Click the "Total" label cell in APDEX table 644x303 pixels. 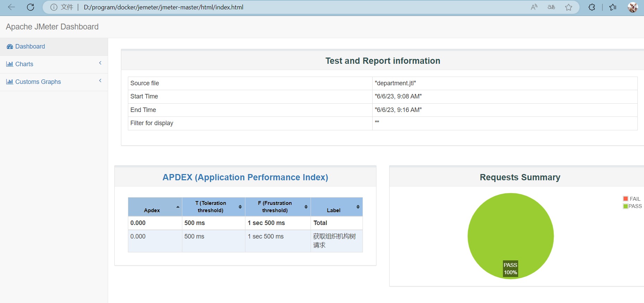click(337, 223)
